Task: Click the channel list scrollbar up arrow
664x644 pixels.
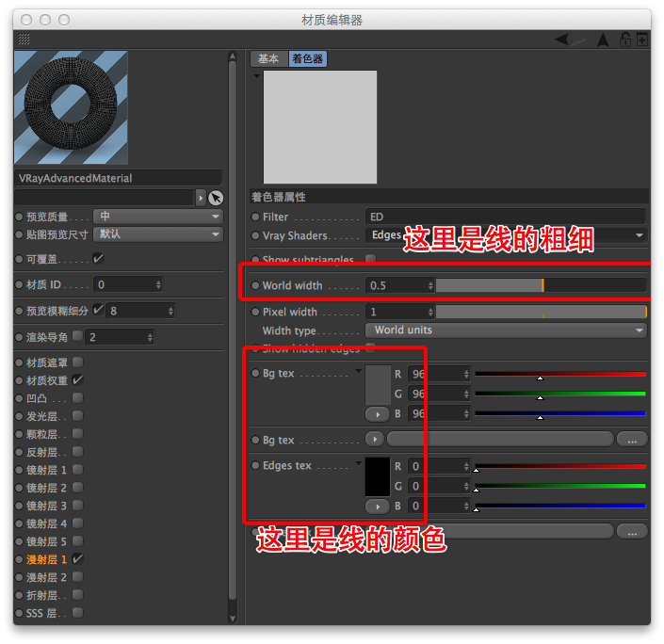Action: point(233,56)
